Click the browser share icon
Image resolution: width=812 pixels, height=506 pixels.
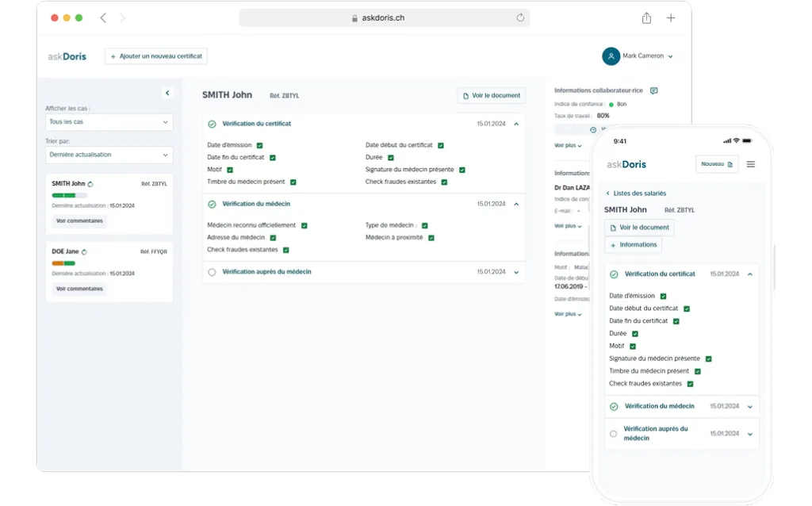pyautogui.click(x=646, y=17)
